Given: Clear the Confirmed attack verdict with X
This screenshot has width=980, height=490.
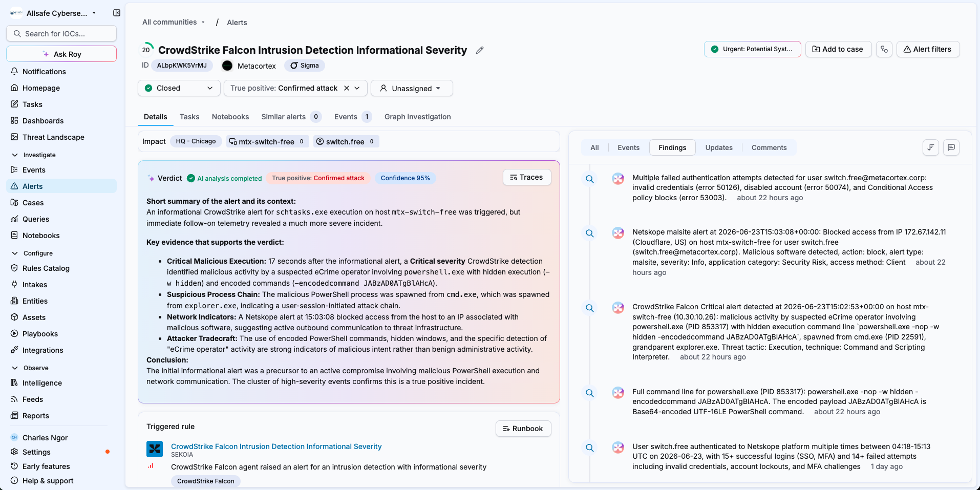Looking at the screenshot, I should tap(347, 88).
